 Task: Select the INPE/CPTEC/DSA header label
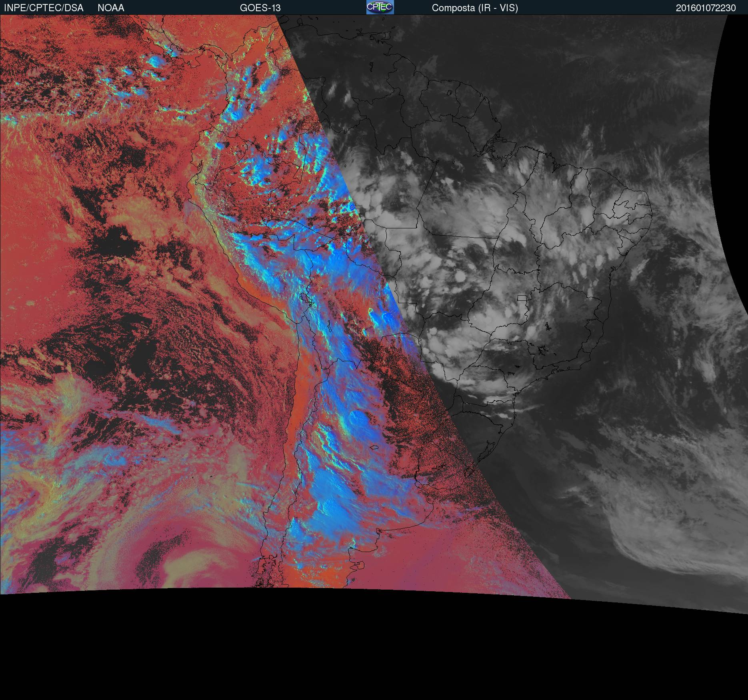point(44,8)
